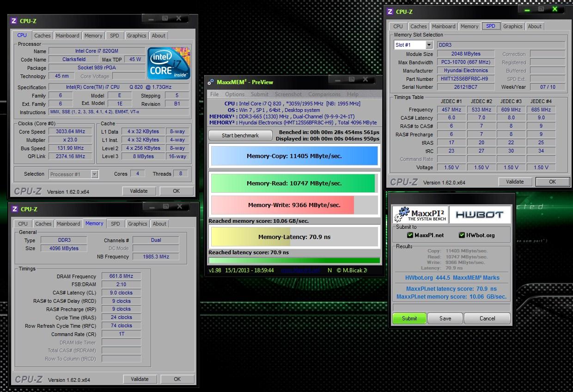Viewport: 573px width, 392px height.
Task: Click the green Submit button in MaxxPI² dialog
Action: (x=409, y=318)
